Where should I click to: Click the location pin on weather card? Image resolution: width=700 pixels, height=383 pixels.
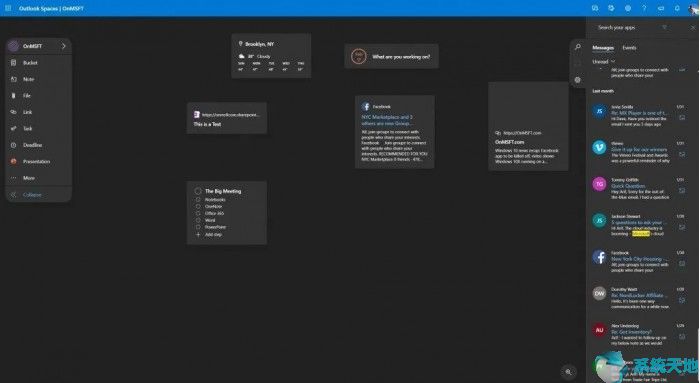click(241, 44)
